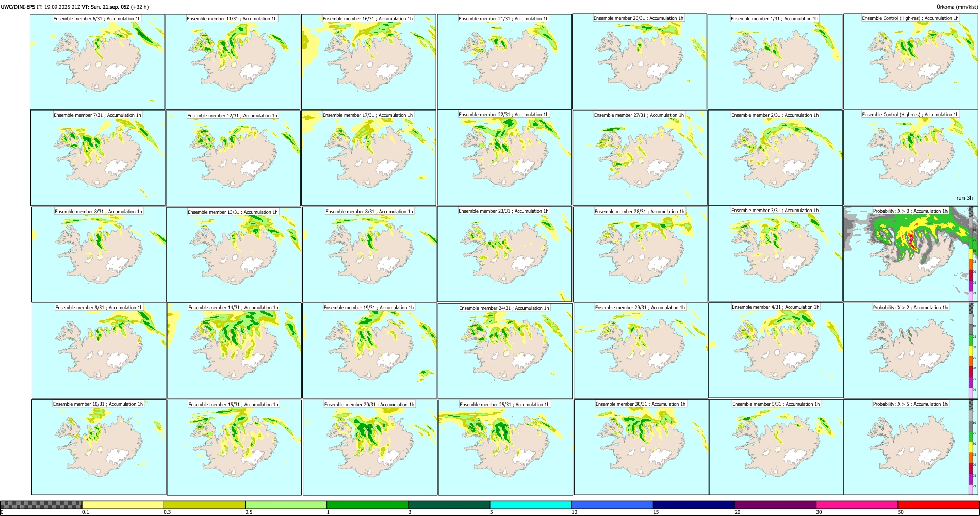Click the Ensemble member 21/31 map
The height and width of the screenshot is (516, 980).
point(504,62)
